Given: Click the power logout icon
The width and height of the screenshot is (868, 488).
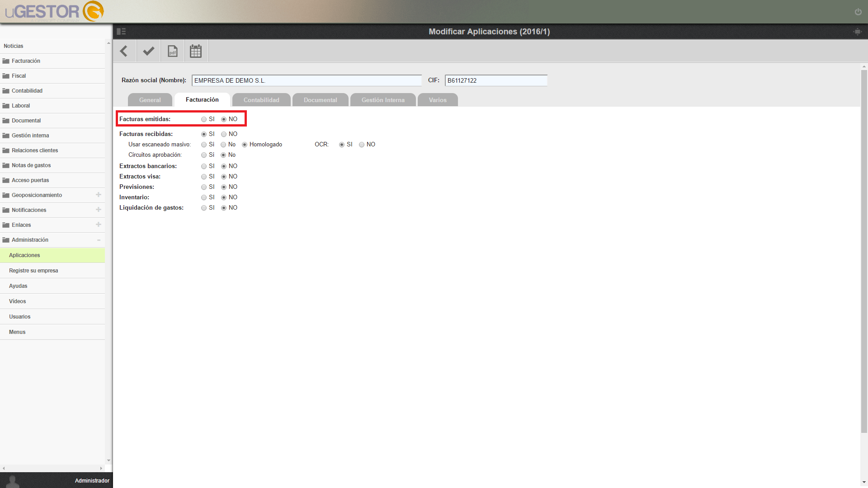Looking at the screenshot, I should (858, 12).
